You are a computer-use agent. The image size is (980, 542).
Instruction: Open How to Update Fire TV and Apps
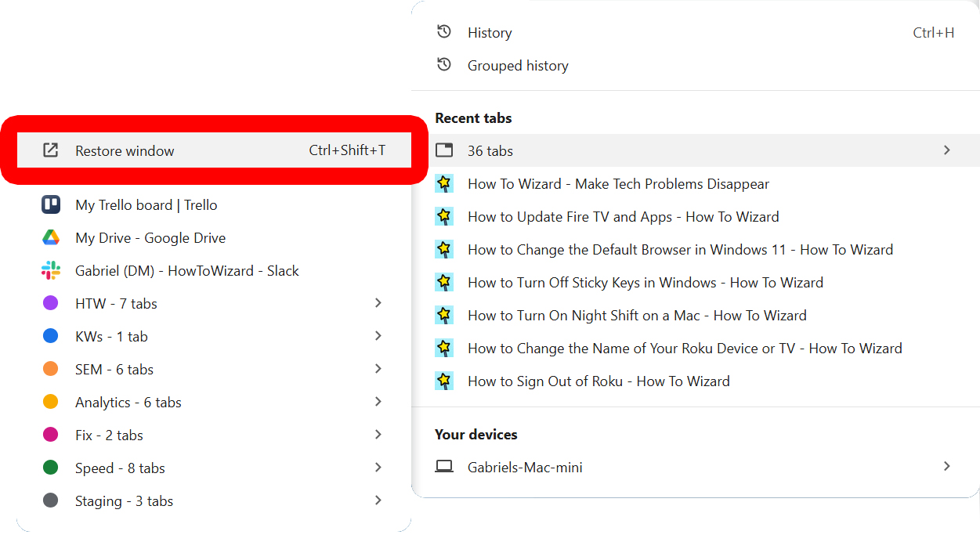click(x=623, y=217)
